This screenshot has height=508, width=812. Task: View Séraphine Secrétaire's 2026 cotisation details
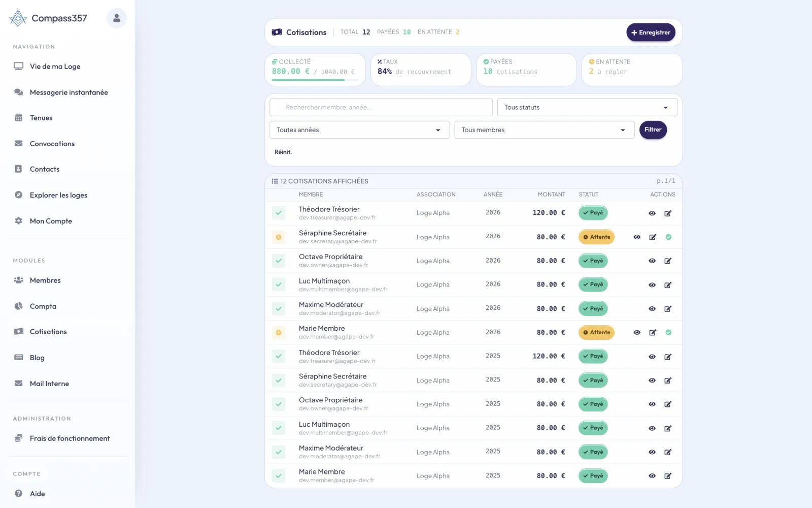(x=637, y=237)
